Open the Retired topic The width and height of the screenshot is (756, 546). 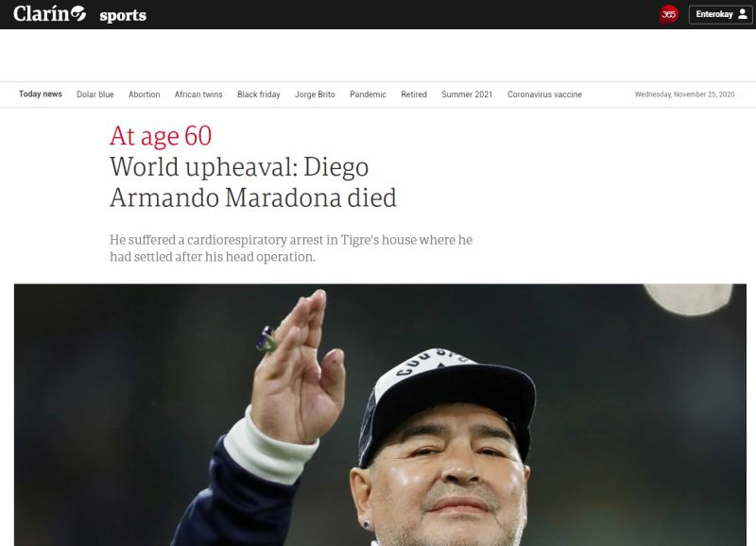tap(414, 94)
